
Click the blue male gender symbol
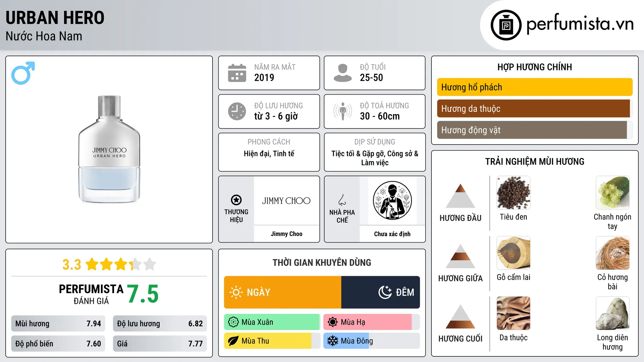pos(23,73)
